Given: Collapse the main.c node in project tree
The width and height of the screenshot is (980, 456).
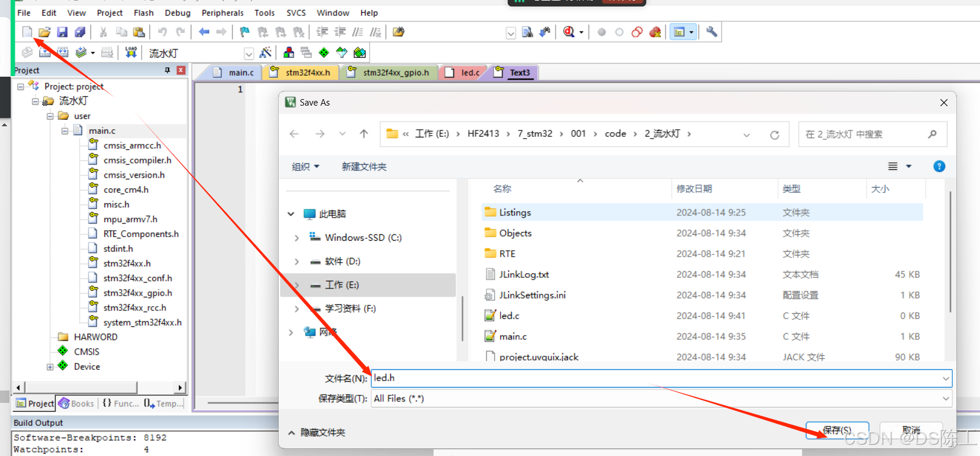Looking at the screenshot, I should 65,131.
